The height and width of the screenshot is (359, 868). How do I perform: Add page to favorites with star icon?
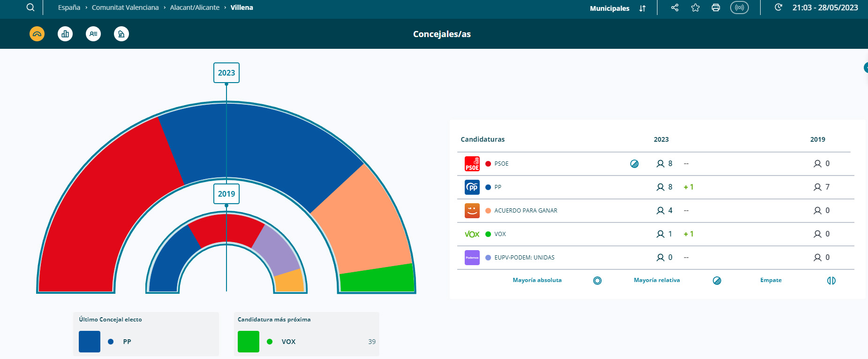coord(695,8)
